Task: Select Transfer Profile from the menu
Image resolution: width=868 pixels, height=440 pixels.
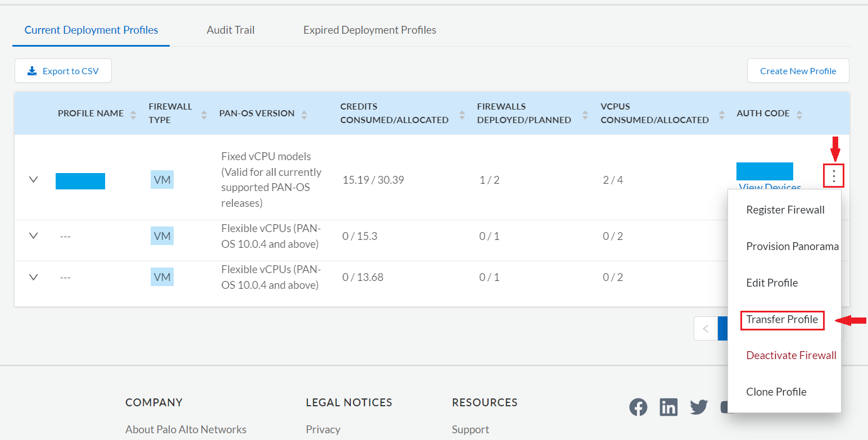Action: pyautogui.click(x=782, y=320)
